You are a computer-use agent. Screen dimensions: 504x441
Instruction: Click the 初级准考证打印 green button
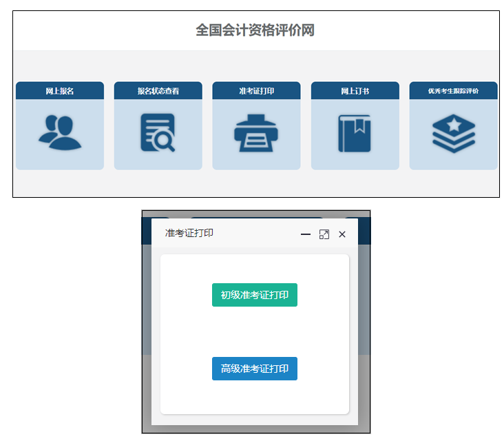tap(255, 295)
